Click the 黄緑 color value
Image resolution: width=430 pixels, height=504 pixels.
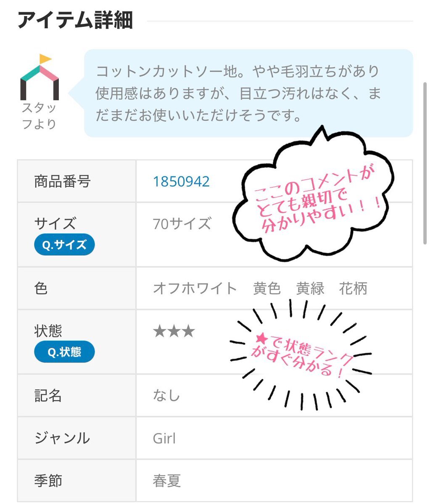[x=310, y=289]
